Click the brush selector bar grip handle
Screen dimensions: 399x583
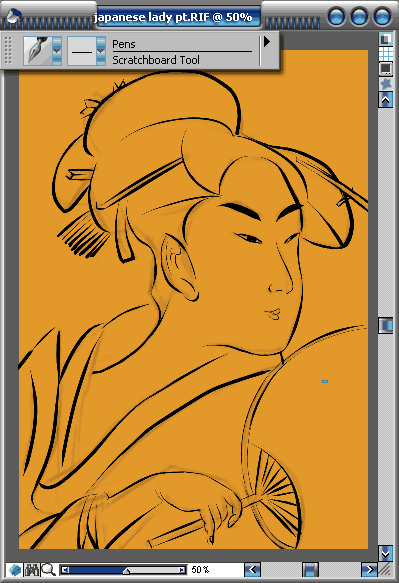click(8, 51)
